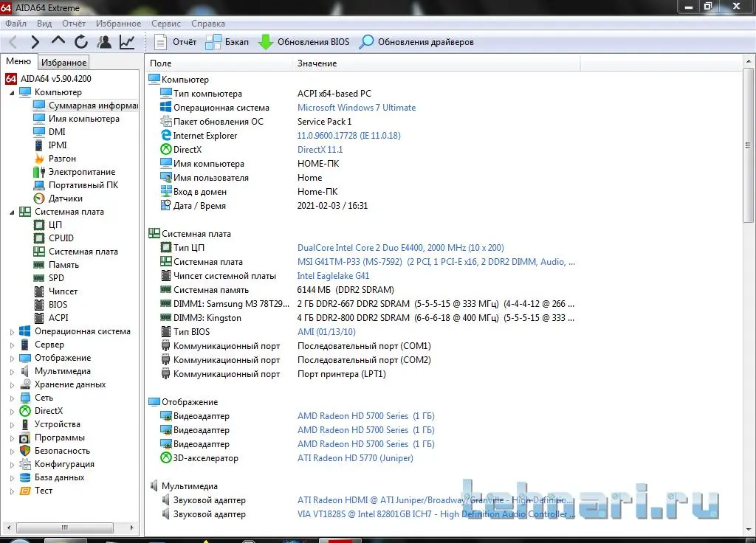Click the Тест benchmark icon in the tree
The width and height of the screenshot is (756, 543).
tap(25, 491)
